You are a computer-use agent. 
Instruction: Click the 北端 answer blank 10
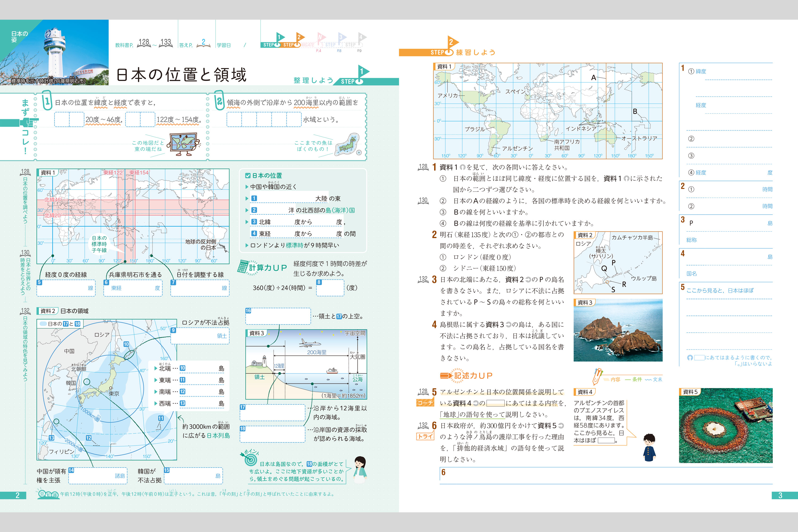(202, 368)
